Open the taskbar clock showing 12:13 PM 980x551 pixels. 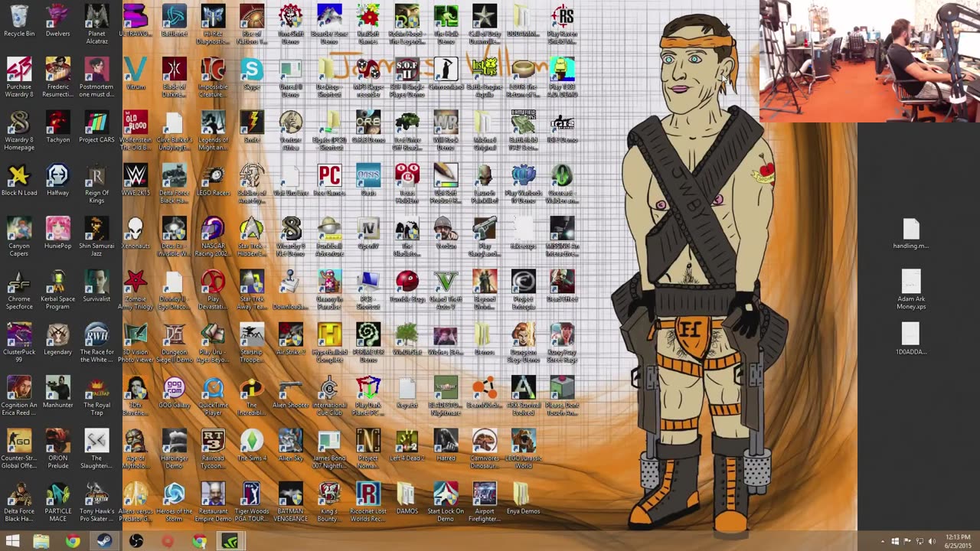[958, 541]
